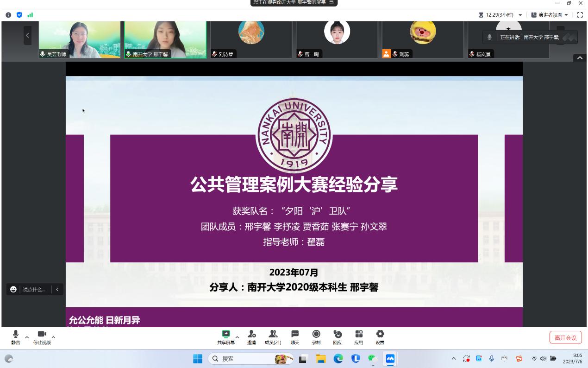Start recording with 录制 icon
This screenshot has width=588, height=368.
[316, 337]
